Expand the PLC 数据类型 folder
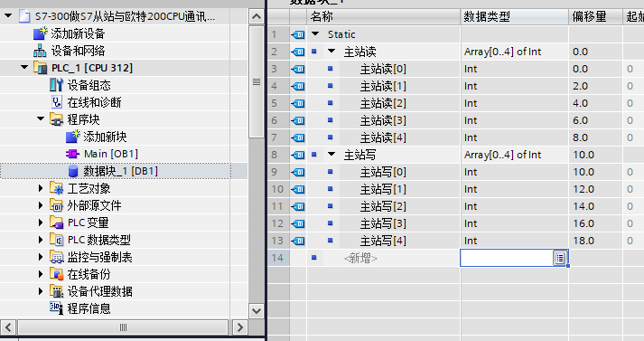This screenshot has height=341, width=644. 41,240
